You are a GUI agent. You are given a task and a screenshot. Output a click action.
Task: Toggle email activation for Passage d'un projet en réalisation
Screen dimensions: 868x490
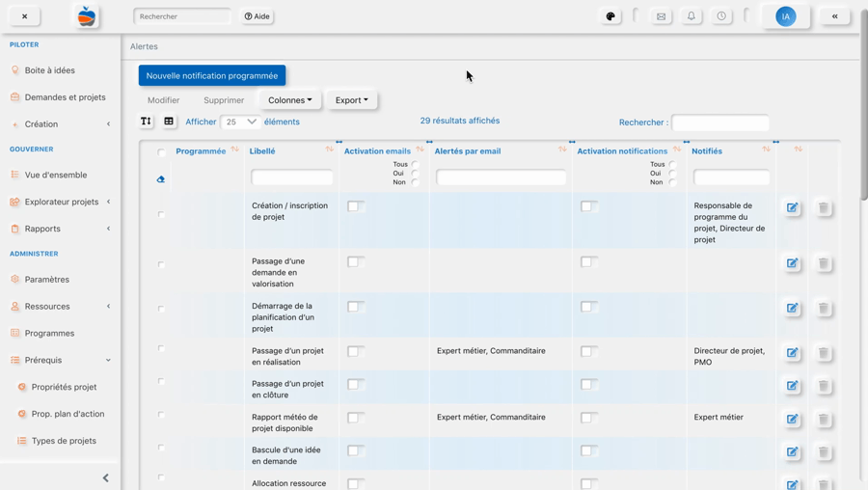pos(356,351)
